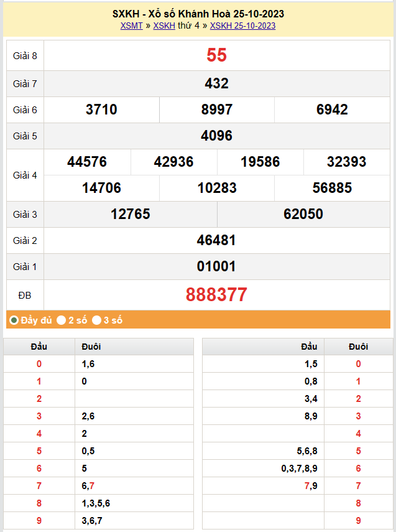Screen dimensions: 396x532
Task: Click the Giải 6 number 3710
Action: click(101, 110)
